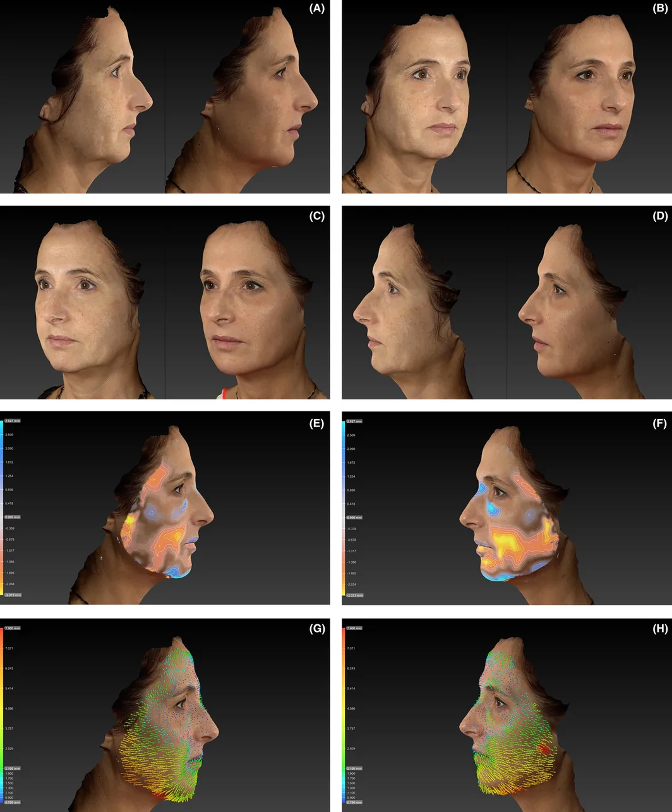
Task: Click the 2.100 mm threshold label in panel H
Action: [354, 768]
